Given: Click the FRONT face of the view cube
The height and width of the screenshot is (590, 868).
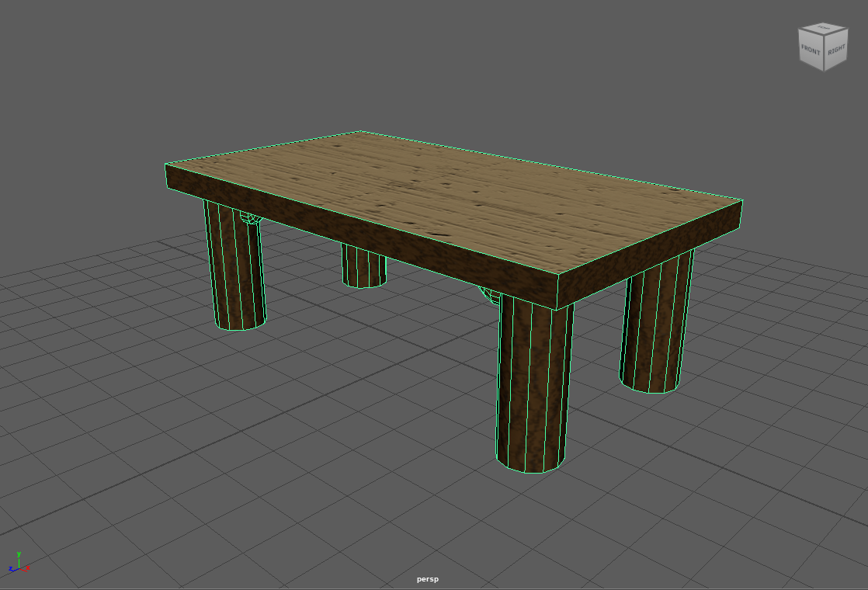Looking at the screenshot, I should pos(811,50).
